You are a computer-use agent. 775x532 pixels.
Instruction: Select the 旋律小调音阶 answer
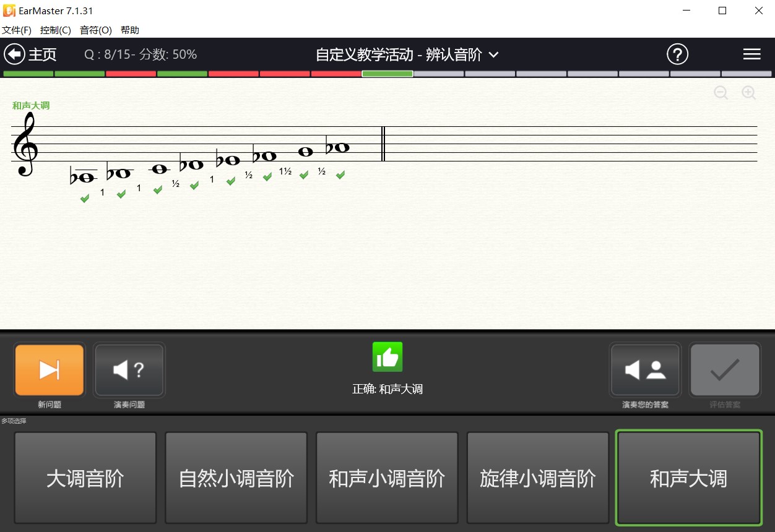click(x=537, y=478)
